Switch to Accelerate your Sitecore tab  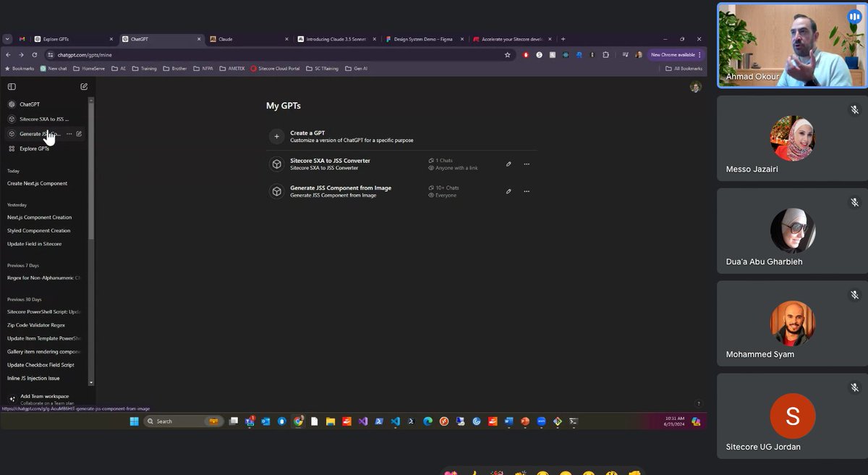[x=512, y=39]
